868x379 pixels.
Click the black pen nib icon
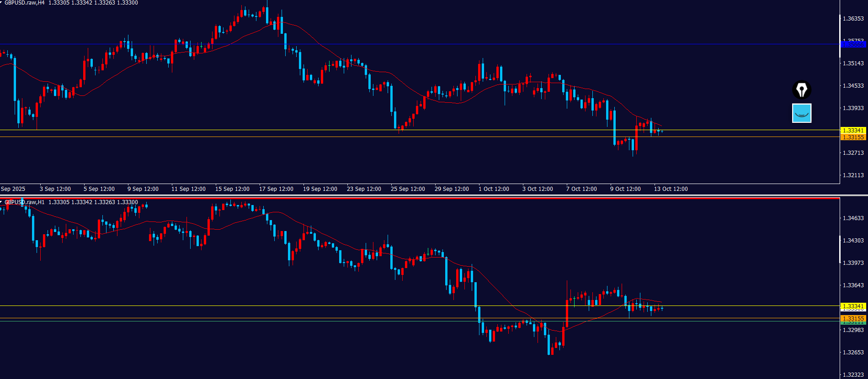tap(801, 89)
